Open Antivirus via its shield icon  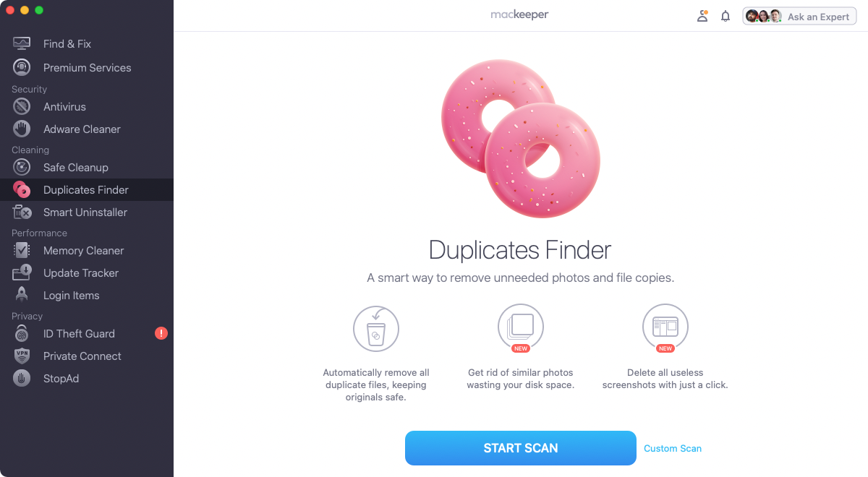22,106
